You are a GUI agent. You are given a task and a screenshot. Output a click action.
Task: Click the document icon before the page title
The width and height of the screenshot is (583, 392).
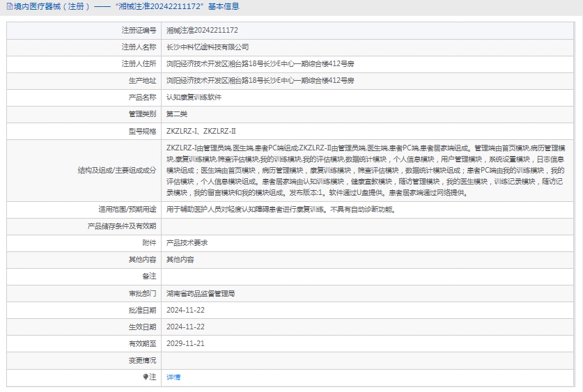tap(8, 7)
